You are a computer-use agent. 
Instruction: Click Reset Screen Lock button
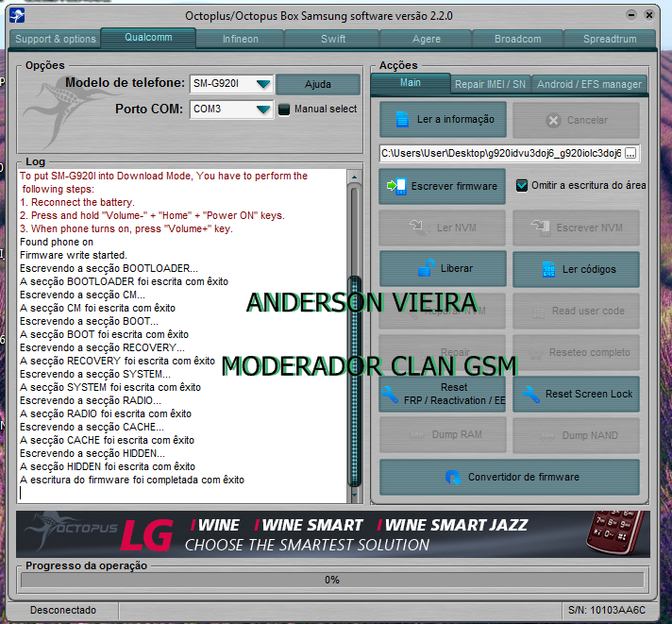click(x=576, y=395)
